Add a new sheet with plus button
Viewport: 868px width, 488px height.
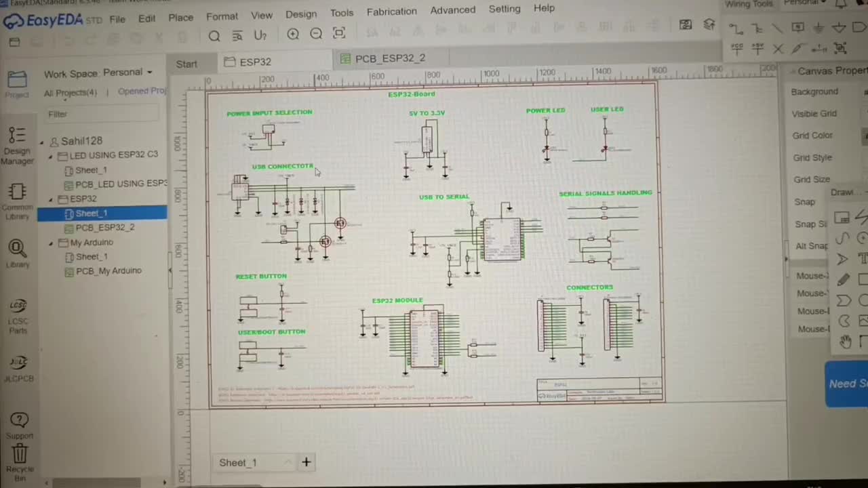(x=306, y=462)
